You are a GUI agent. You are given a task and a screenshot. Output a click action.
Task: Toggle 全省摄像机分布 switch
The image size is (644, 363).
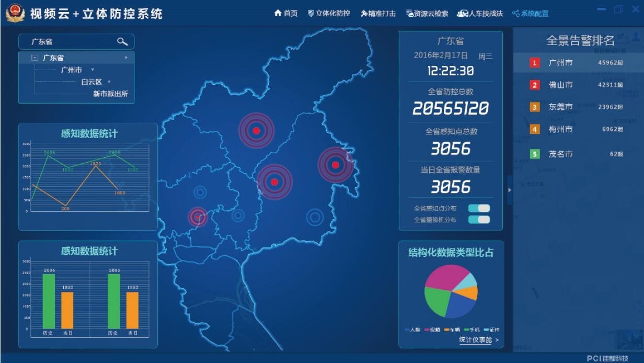click(479, 220)
